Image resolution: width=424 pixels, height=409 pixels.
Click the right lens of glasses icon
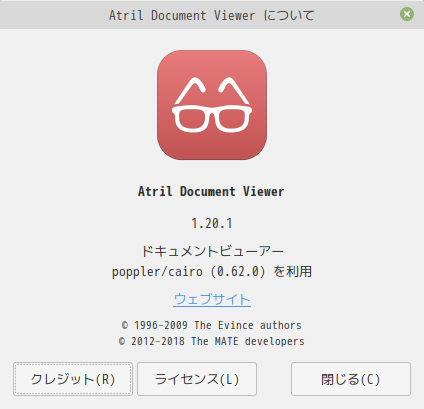point(232,119)
